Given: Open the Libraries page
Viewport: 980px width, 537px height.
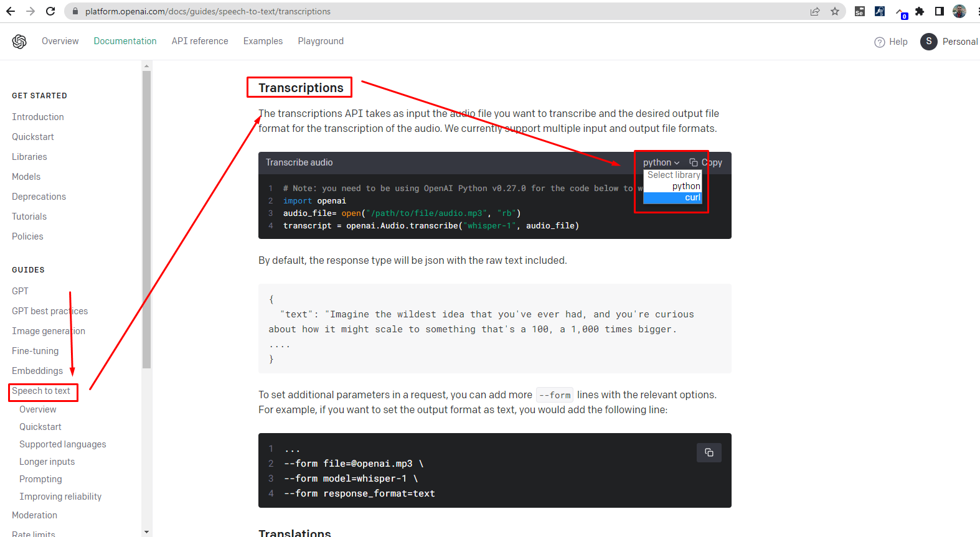Looking at the screenshot, I should 29,157.
